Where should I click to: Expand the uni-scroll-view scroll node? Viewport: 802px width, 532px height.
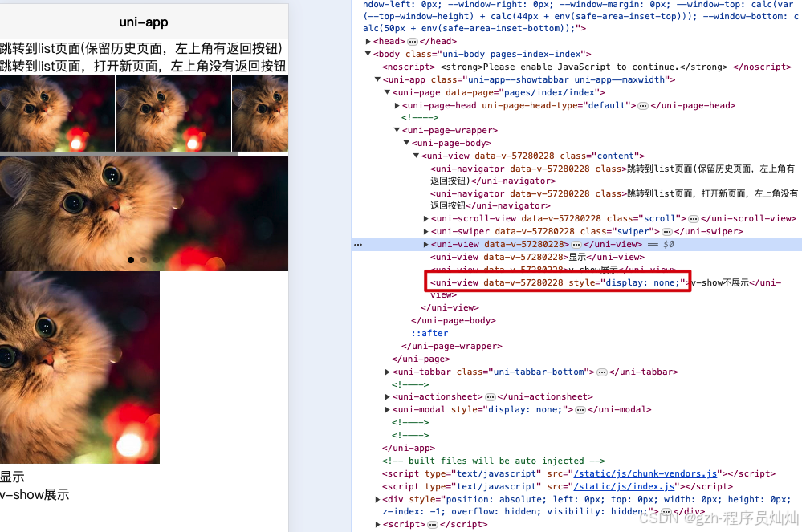(425, 219)
